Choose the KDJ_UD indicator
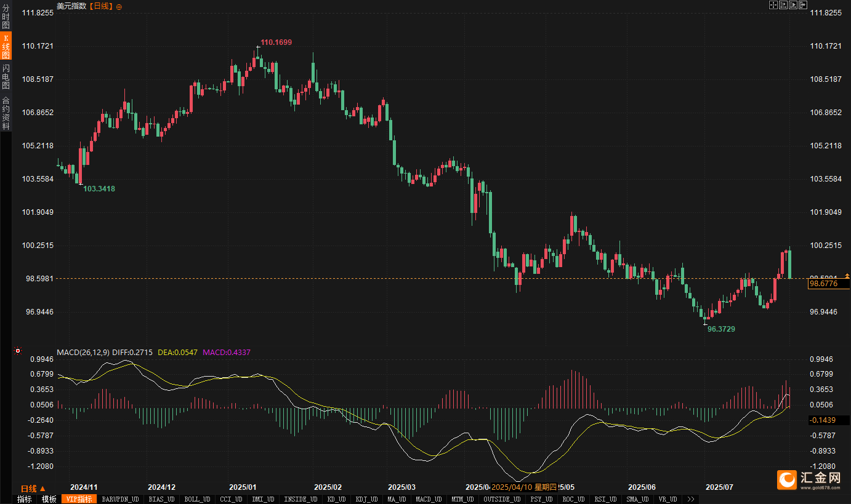The image size is (851, 504). (x=366, y=499)
